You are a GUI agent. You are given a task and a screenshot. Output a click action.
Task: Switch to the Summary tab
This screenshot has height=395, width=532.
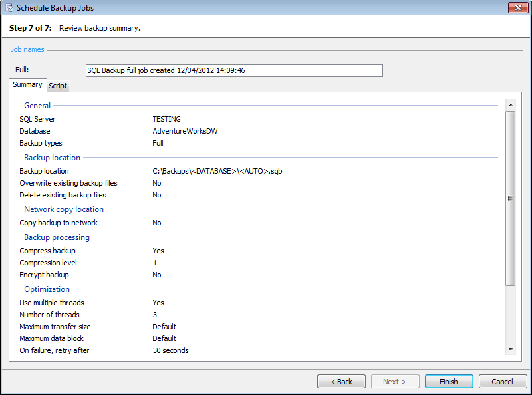click(27, 85)
